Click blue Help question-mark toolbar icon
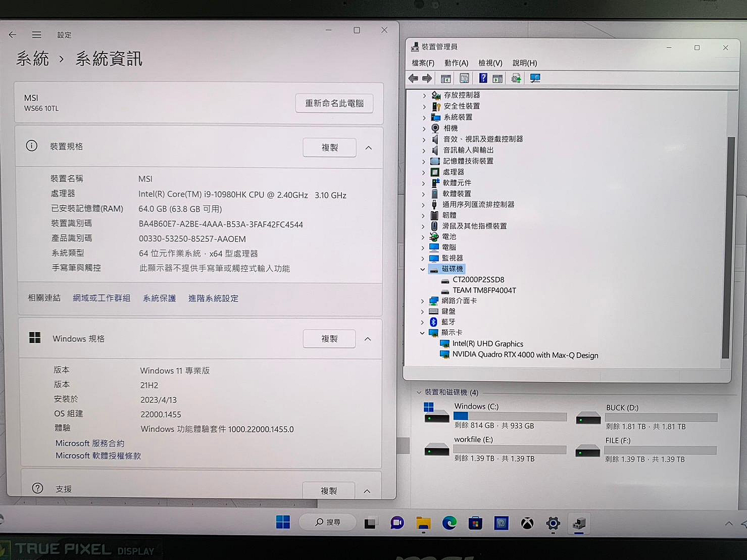747x560 pixels. tap(483, 78)
